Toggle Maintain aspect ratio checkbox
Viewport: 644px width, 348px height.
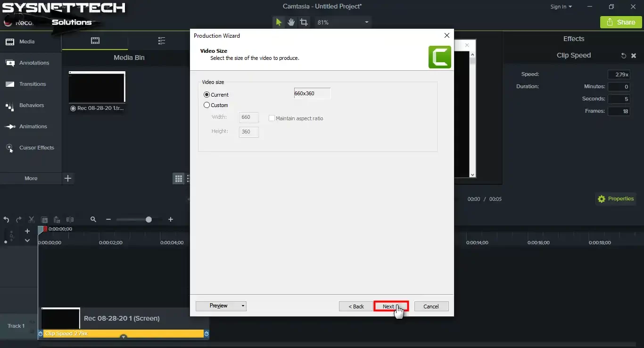[272, 118]
